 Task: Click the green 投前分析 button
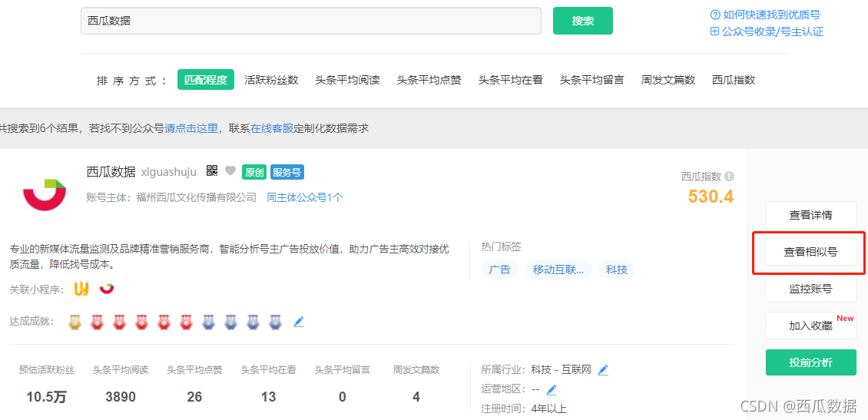[810, 362]
